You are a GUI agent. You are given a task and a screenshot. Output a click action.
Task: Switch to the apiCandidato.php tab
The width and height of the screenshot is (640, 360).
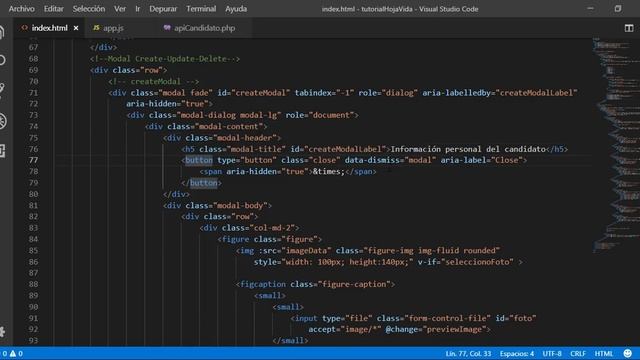204,28
